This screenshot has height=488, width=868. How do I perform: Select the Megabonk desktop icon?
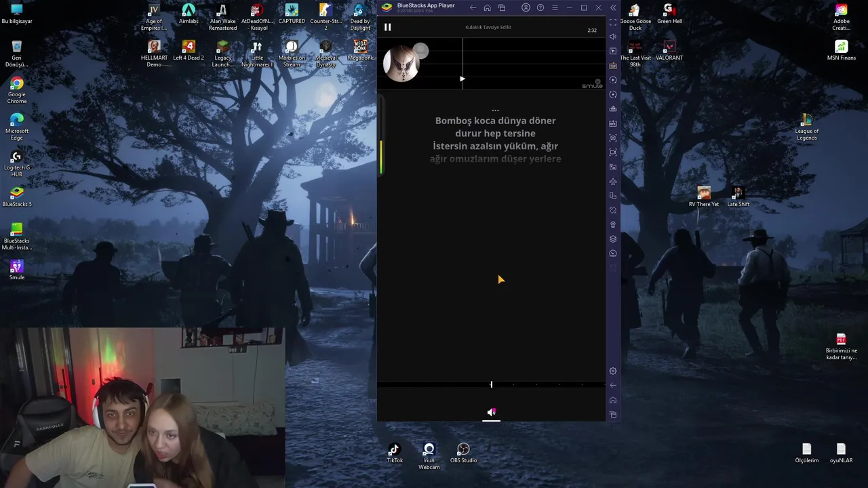(x=360, y=50)
